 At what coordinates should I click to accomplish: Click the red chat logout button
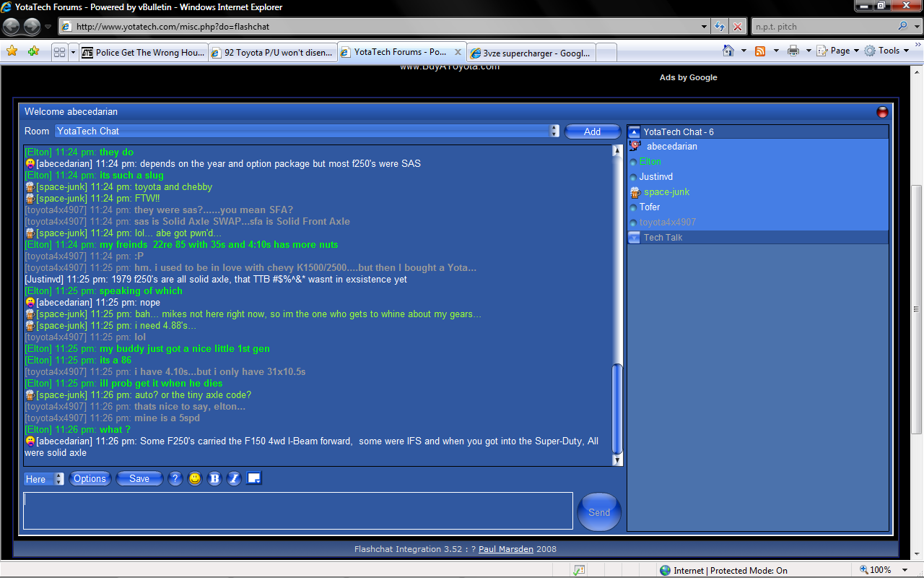point(882,112)
